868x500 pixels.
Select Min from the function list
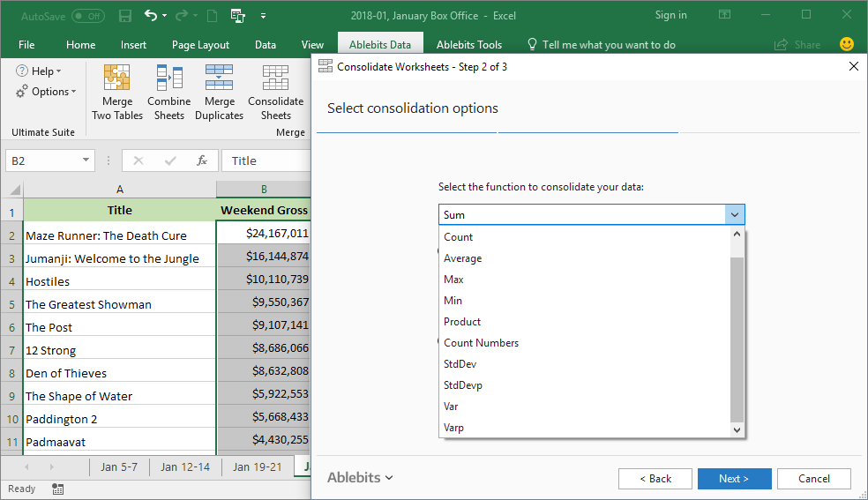point(585,301)
